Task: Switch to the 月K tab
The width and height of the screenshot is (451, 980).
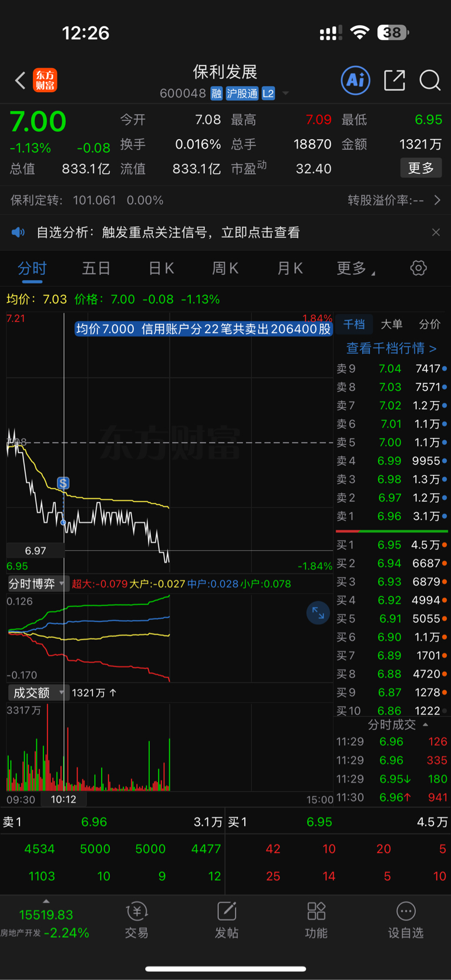Action: (290, 268)
